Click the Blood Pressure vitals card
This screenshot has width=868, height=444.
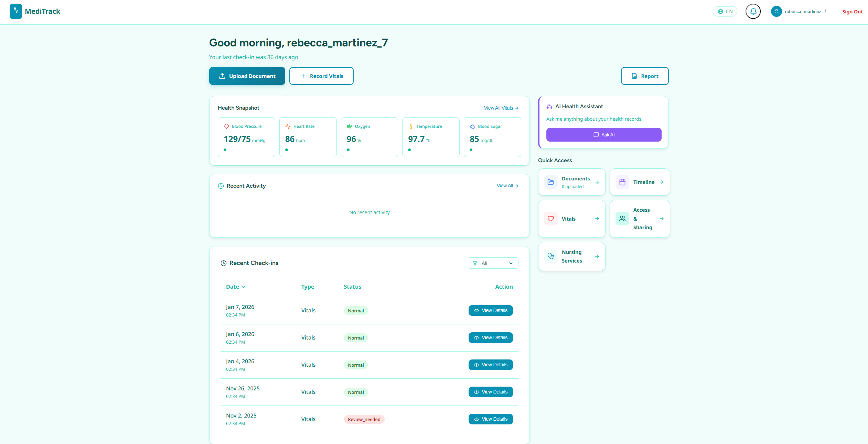246,137
